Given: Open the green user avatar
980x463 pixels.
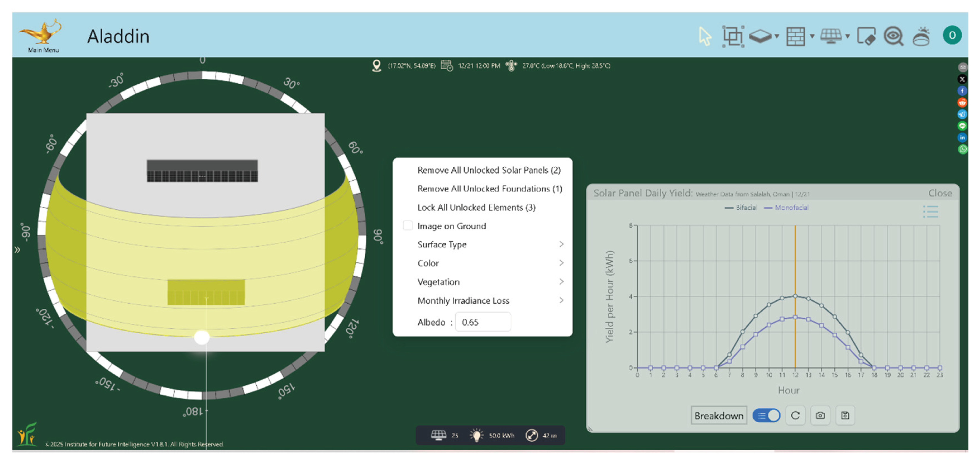Looking at the screenshot, I should (x=952, y=35).
